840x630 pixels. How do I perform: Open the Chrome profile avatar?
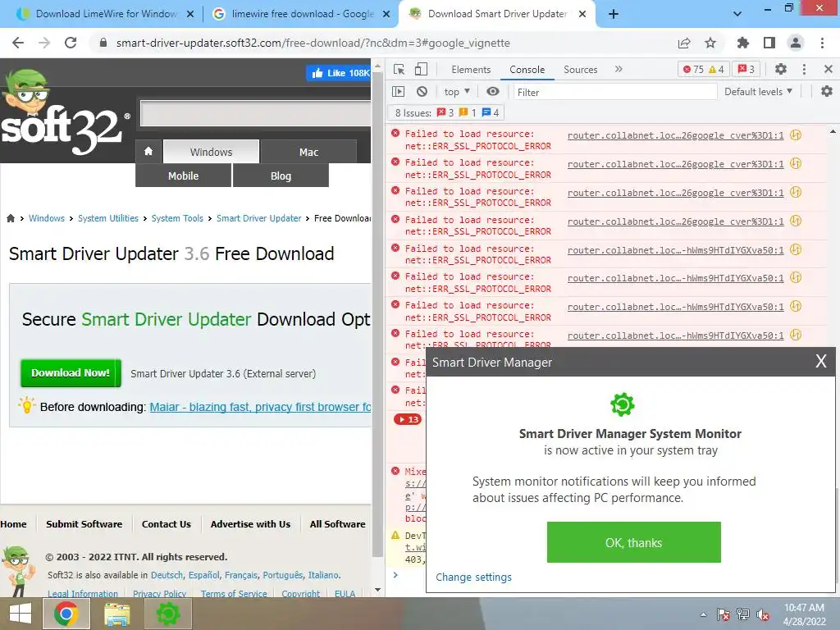tap(796, 43)
